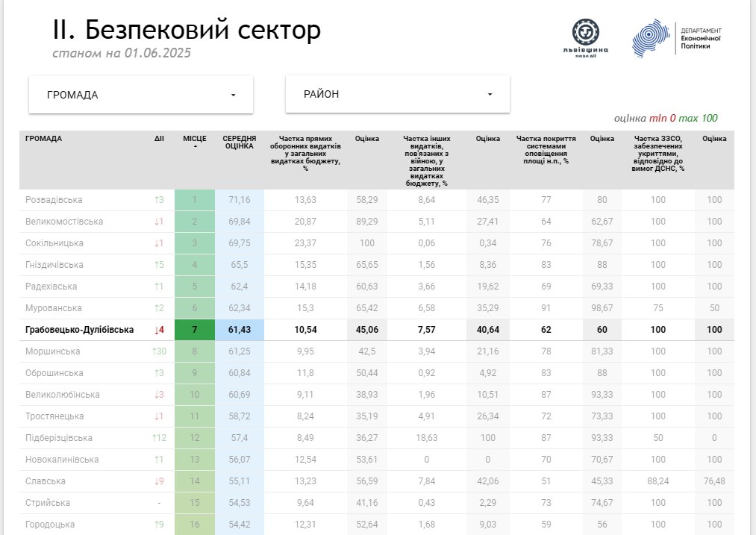Click the dark green rank 7 cell
The image size is (756, 535).
click(x=195, y=330)
